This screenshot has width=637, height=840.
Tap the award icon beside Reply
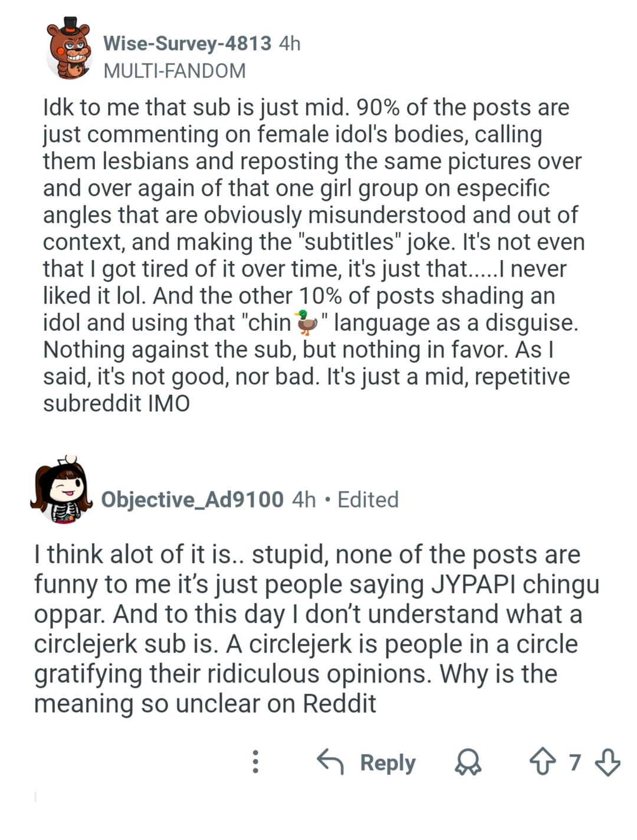tap(468, 762)
